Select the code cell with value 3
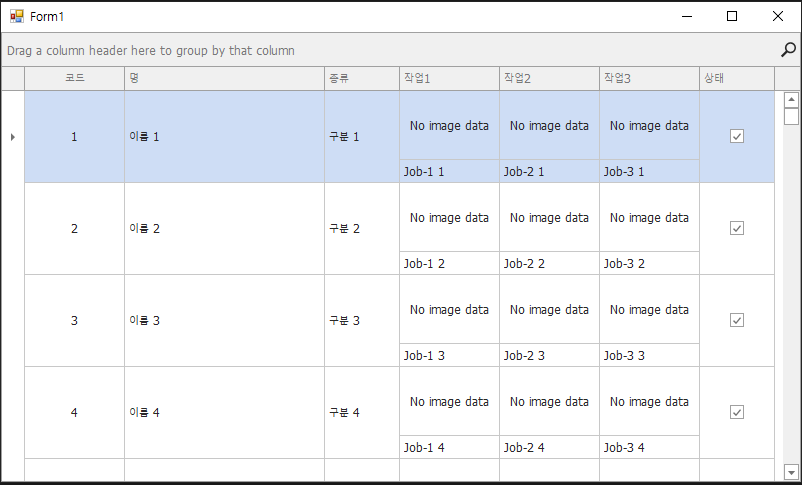The width and height of the screenshot is (802, 485). 75,321
